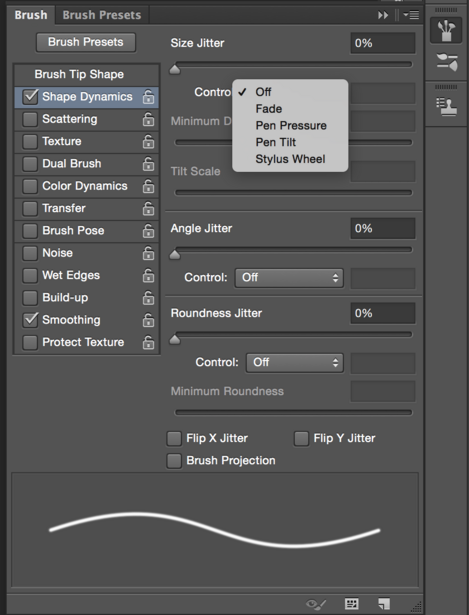The image size is (469, 615).
Task: Enable the Scattering checkbox
Action: pyautogui.click(x=30, y=119)
